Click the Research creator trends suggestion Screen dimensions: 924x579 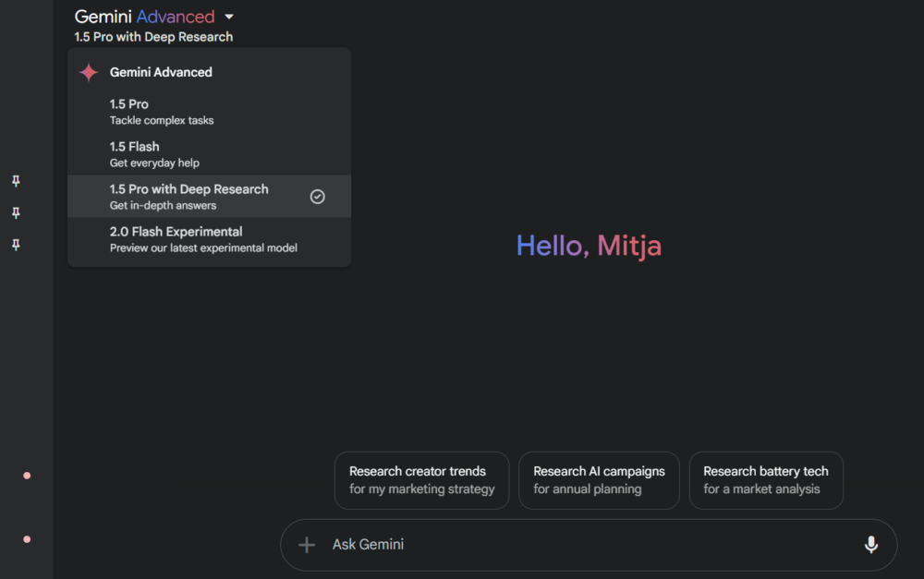(421, 480)
